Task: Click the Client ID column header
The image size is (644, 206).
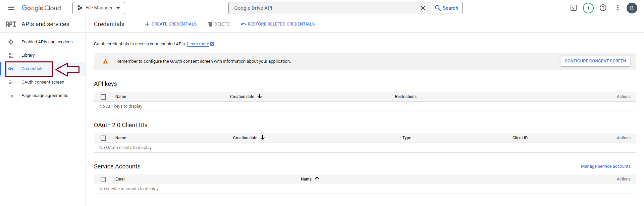Action: pos(520,138)
